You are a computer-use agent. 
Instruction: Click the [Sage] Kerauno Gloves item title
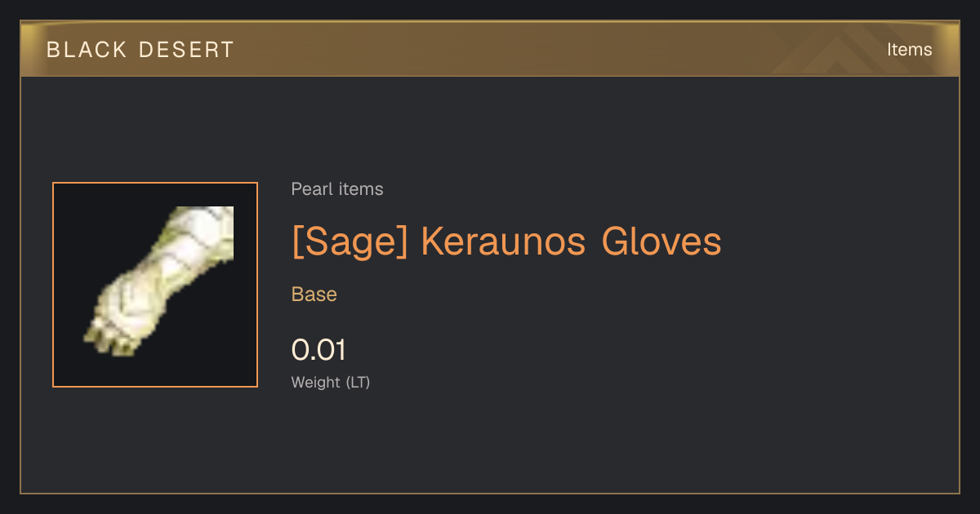click(x=506, y=241)
